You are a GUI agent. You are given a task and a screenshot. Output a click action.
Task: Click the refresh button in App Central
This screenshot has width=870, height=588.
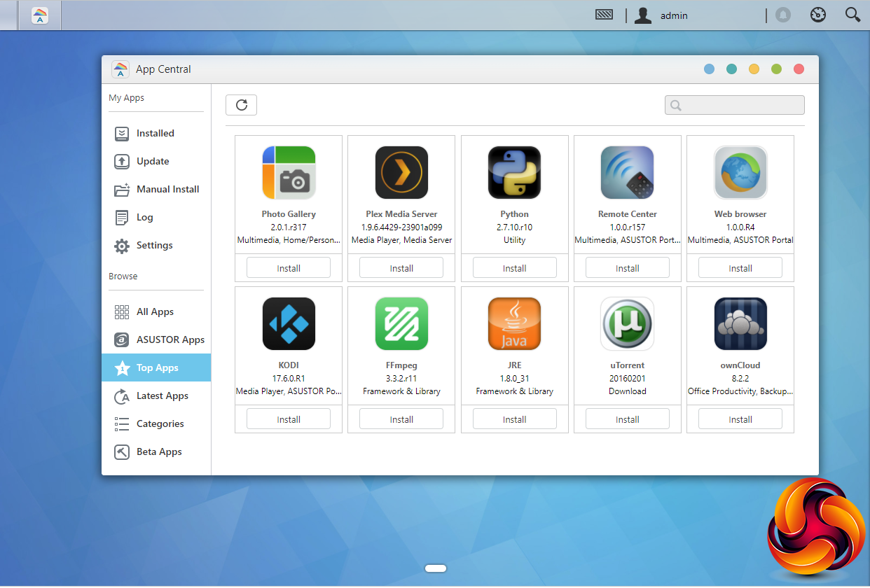241,105
